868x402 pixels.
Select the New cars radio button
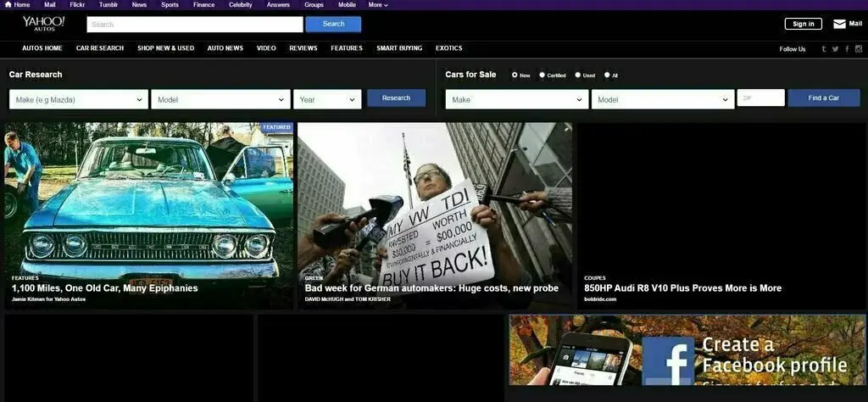tap(515, 75)
